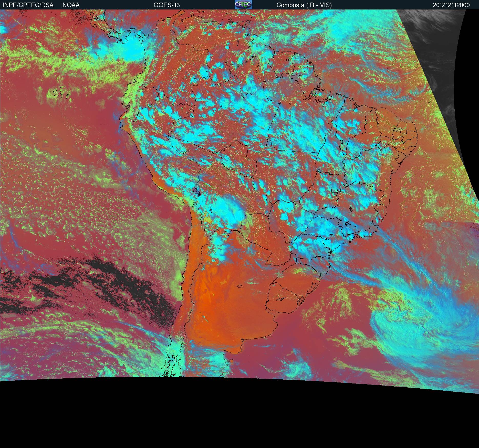Click the Composta (IR - VIS) title

304,5
